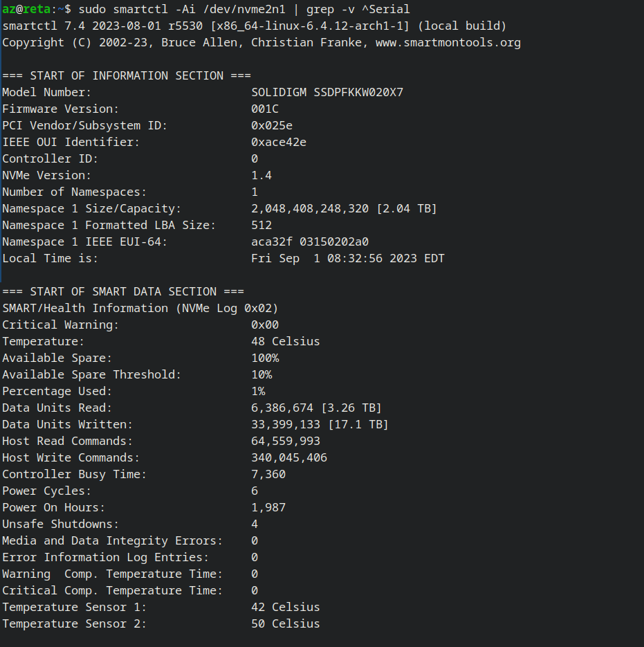This screenshot has height=647, width=644.
Task: Click the Power On Hours value 1,987
Action: 268,507
